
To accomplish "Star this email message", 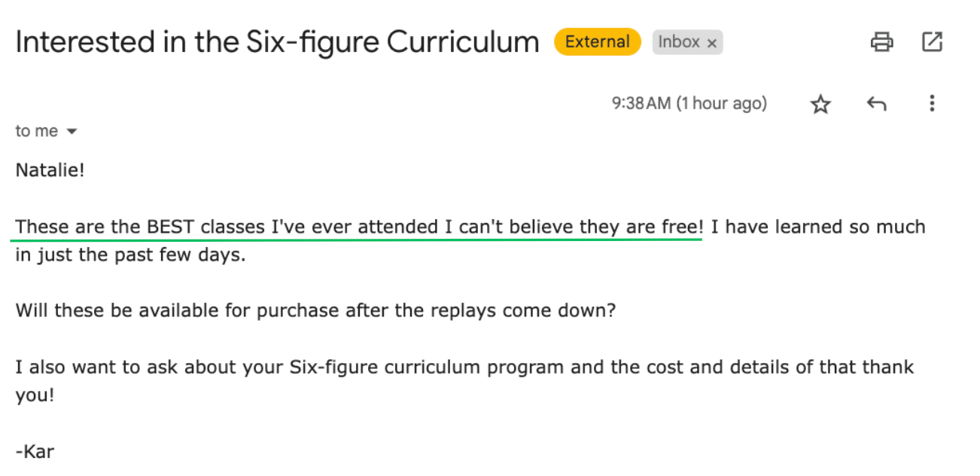I will click(820, 104).
